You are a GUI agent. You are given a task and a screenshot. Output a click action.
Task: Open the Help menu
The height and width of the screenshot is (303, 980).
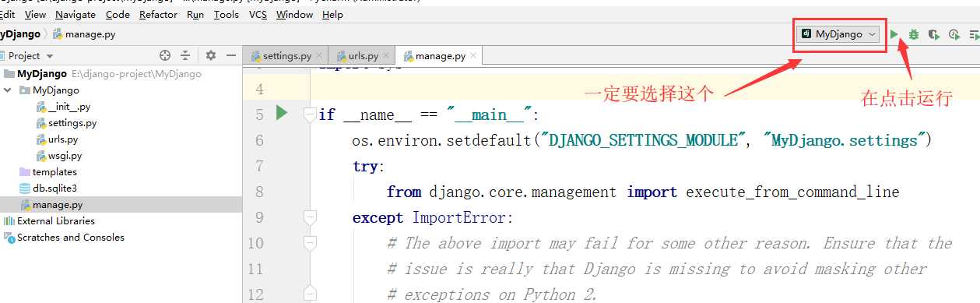coord(332,15)
